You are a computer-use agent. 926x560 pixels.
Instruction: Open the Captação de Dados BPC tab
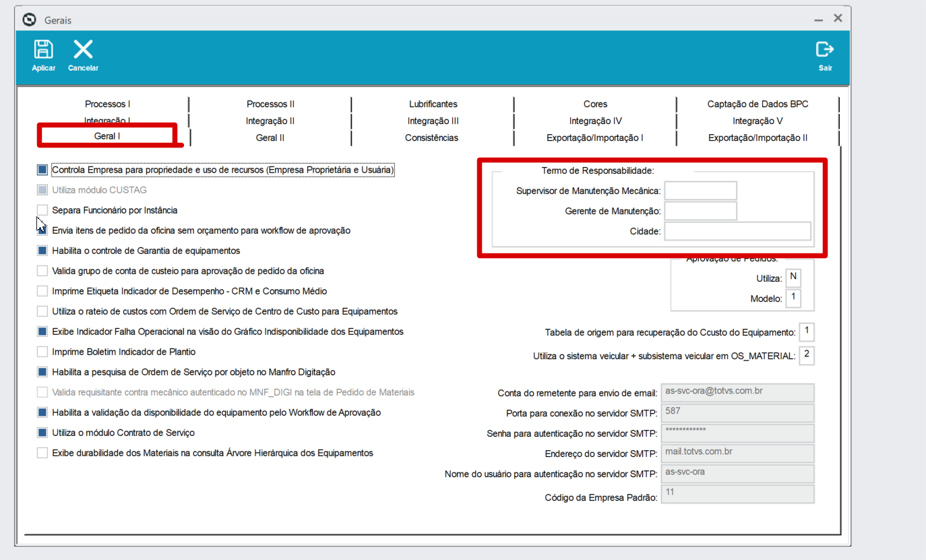[x=758, y=104]
